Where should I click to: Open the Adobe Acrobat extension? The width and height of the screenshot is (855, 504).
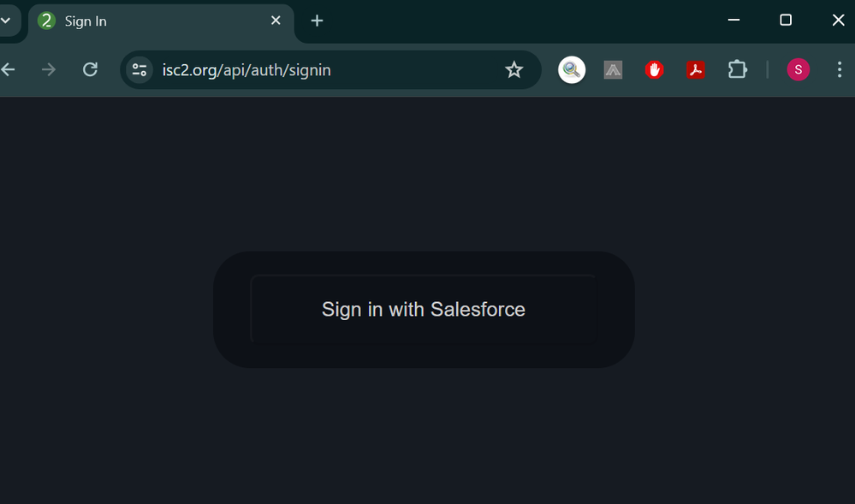click(x=695, y=69)
